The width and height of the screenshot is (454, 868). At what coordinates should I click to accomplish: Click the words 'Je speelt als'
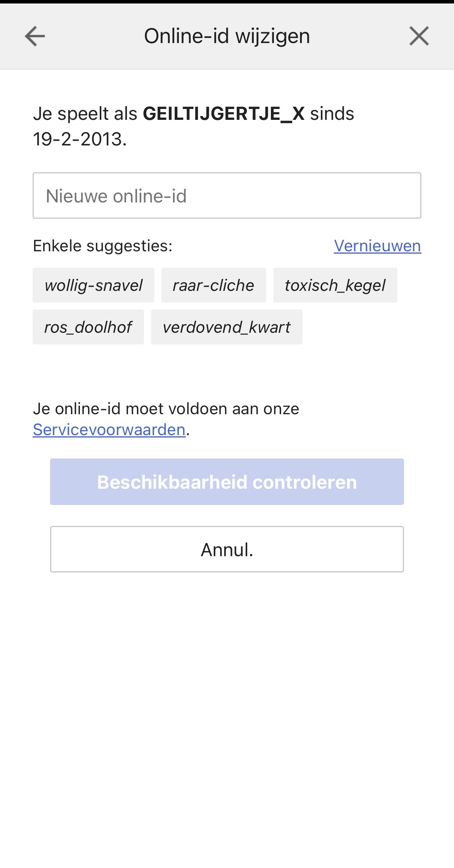click(x=85, y=114)
